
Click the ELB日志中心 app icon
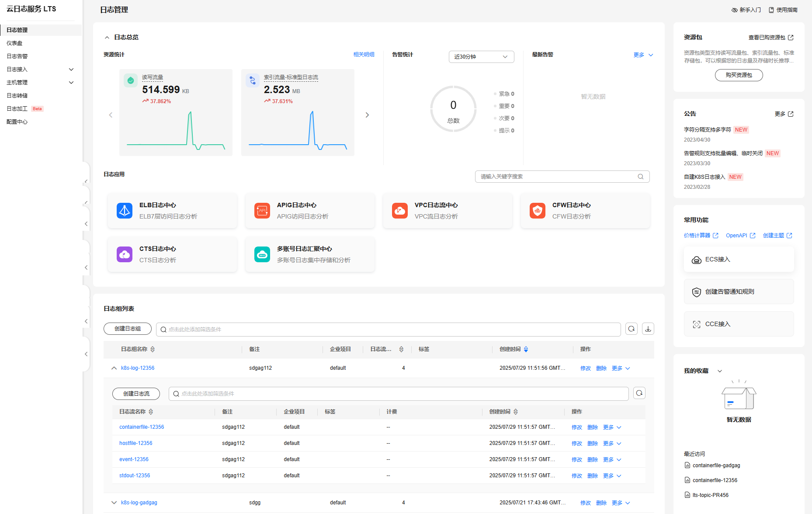pos(125,211)
